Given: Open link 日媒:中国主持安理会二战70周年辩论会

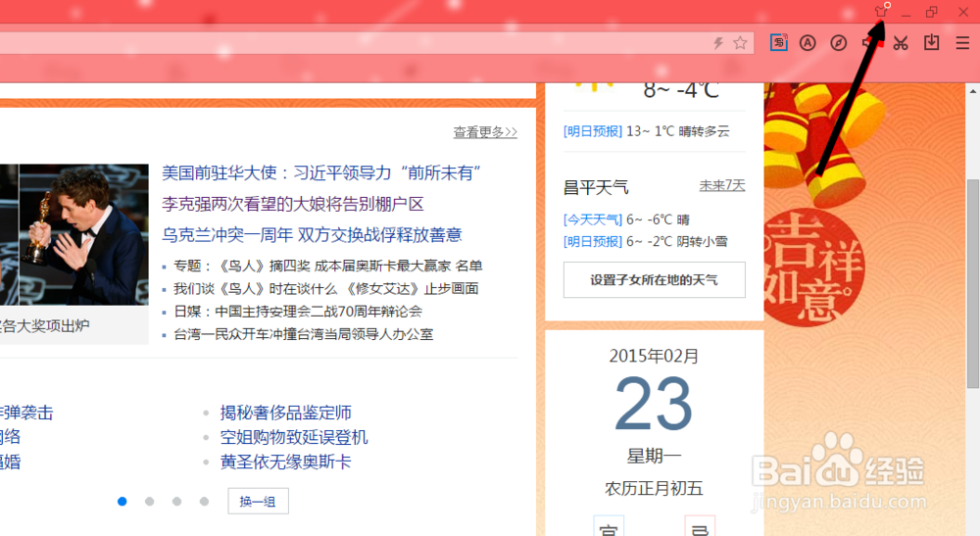Looking at the screenshot, I should tap(298, 311).
